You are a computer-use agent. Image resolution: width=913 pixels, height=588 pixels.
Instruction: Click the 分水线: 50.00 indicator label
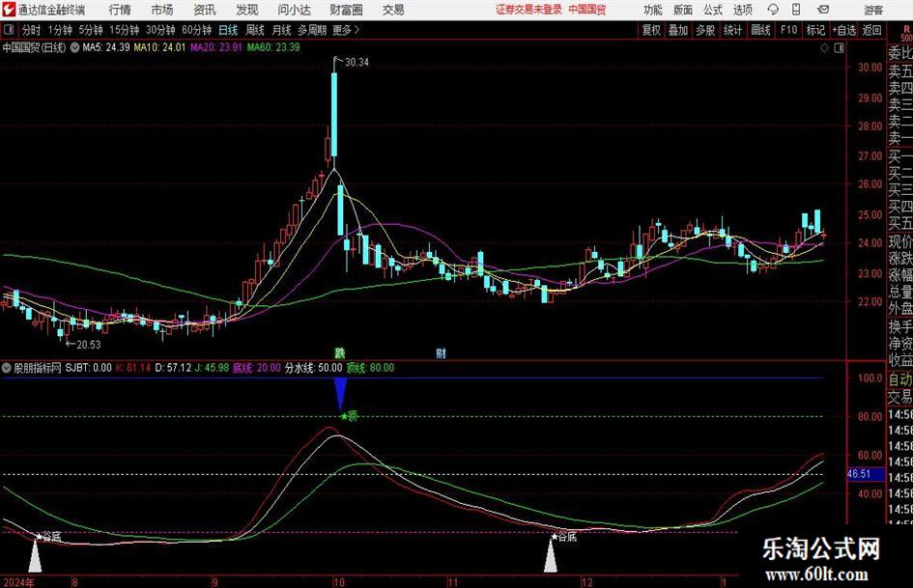(313, 368)
